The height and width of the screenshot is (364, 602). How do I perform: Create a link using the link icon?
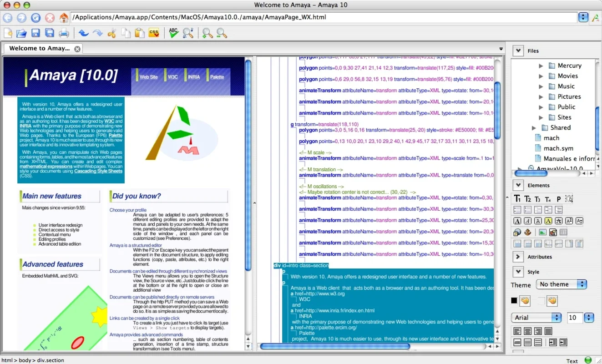(x=517, y=233)
